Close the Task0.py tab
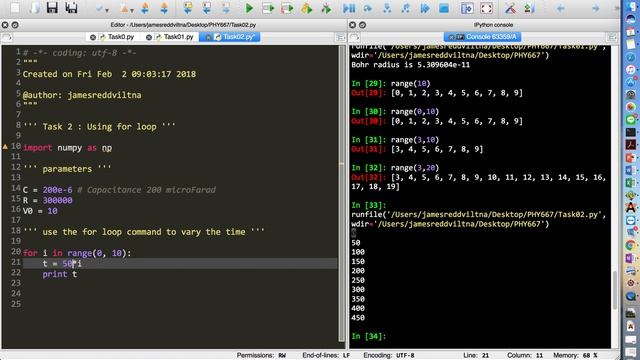Screen dimensions: 640x360 [93, 37]
